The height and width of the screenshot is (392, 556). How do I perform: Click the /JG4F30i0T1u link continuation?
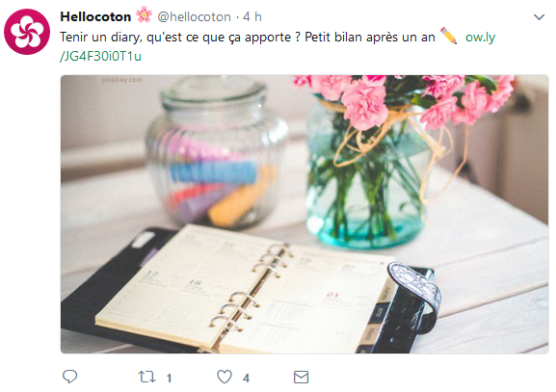tap(101, 57)
